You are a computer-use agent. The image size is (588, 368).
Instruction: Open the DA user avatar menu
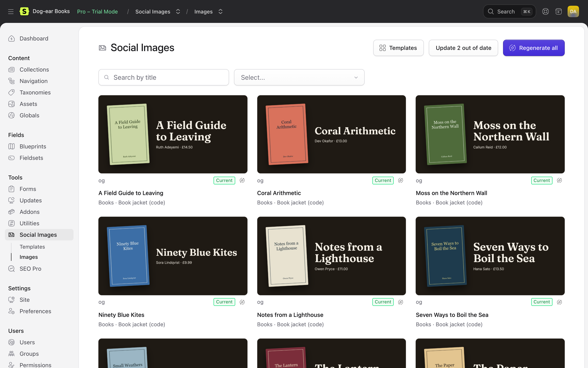[573, 11]
